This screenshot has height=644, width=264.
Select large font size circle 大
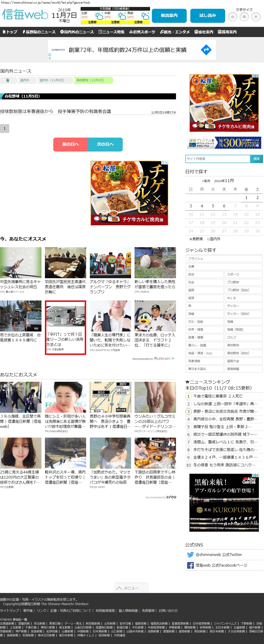[255, 17]
